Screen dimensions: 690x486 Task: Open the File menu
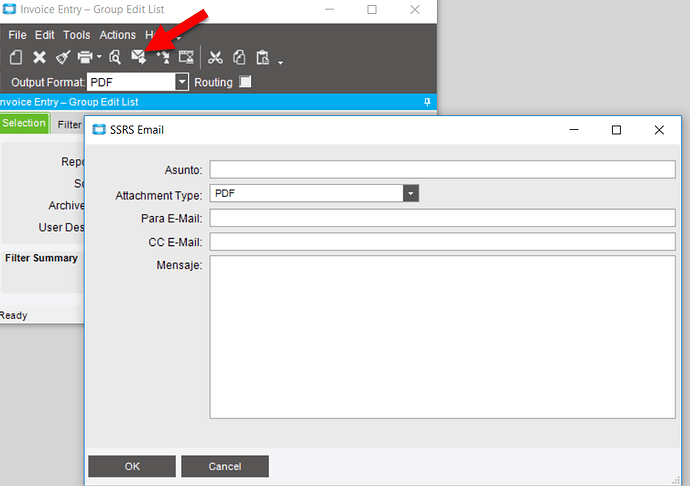[17, 35]
